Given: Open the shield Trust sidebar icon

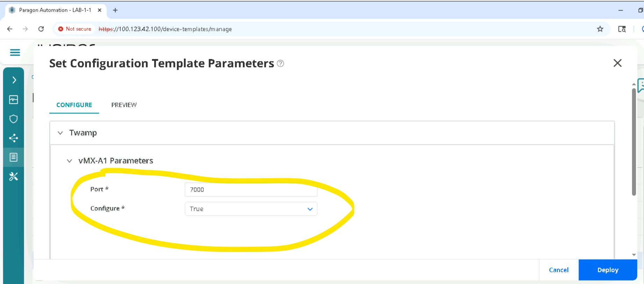Looking at the screenshot, I should pos(14,119).
